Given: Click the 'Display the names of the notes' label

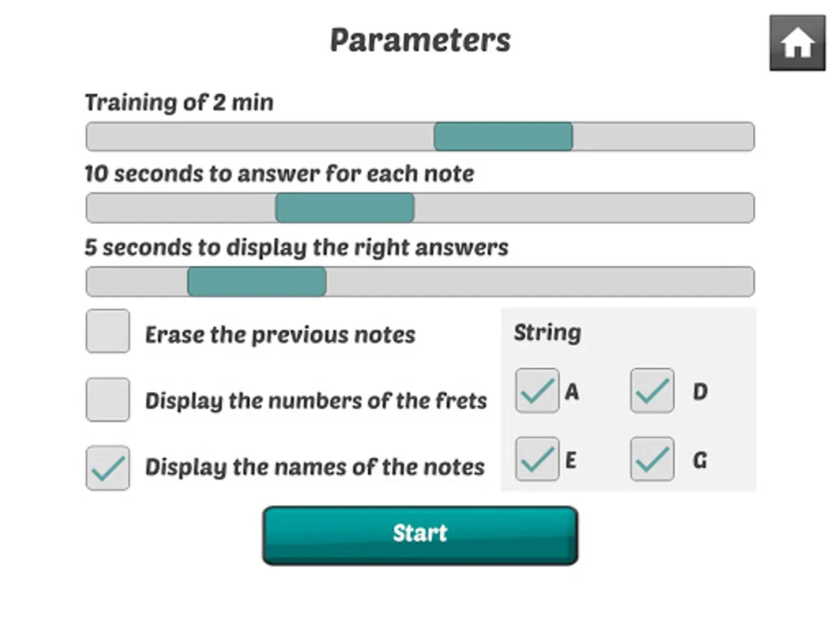Looking at the screenshot, I should tap(314, 467).
